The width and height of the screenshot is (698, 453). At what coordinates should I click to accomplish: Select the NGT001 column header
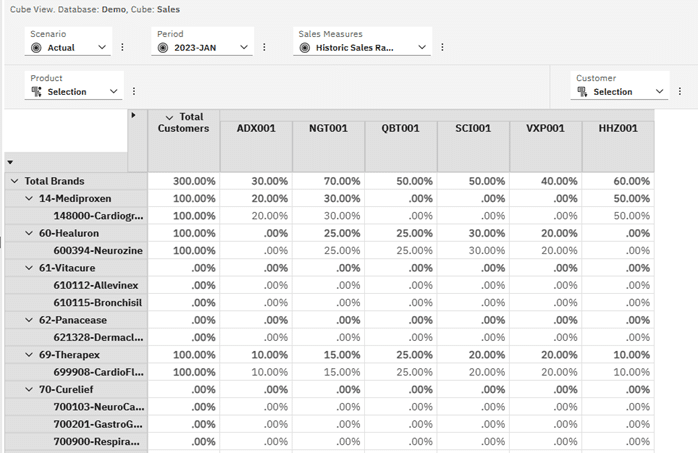coord(329,146)
